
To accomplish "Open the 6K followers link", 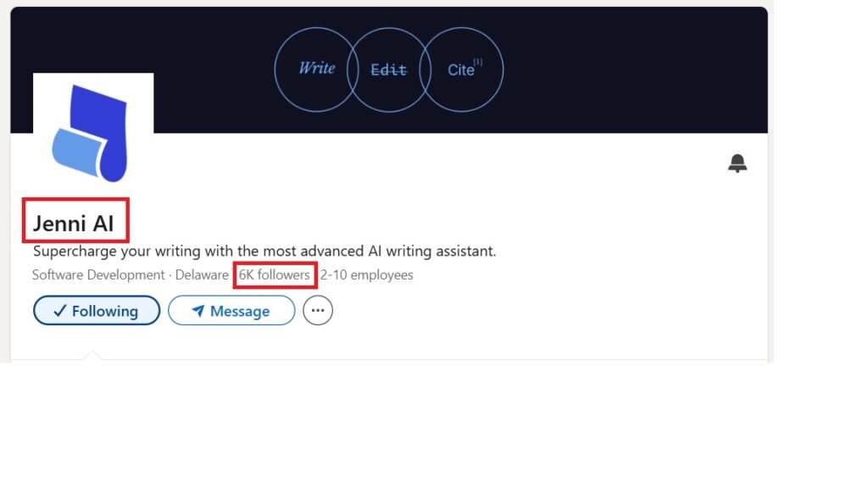I will [274, 275].
